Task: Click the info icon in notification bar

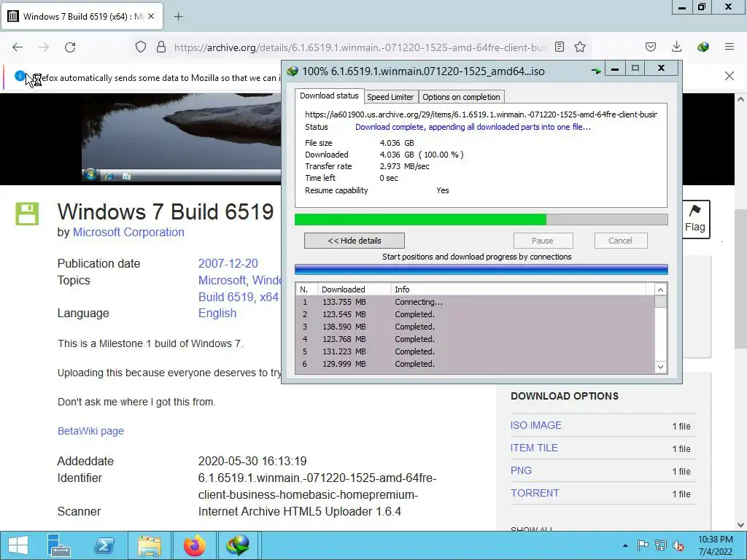Action: [20, 75]
